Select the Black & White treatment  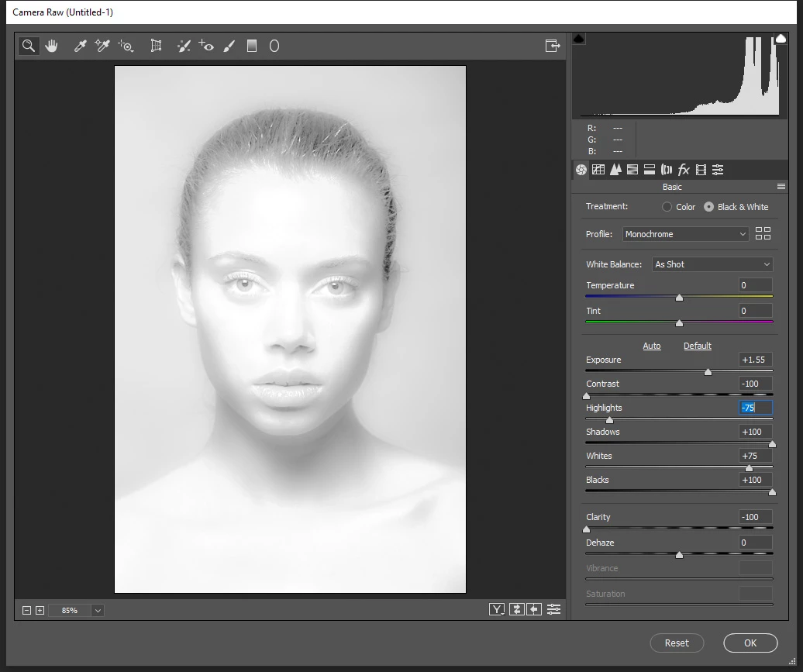[x=708, y=207]
